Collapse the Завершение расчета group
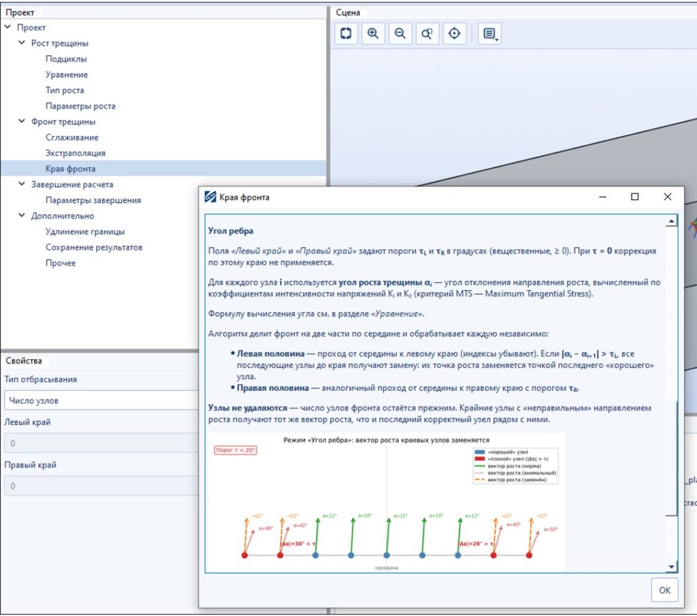The image size is (697, 616). (x=22, y=184)
